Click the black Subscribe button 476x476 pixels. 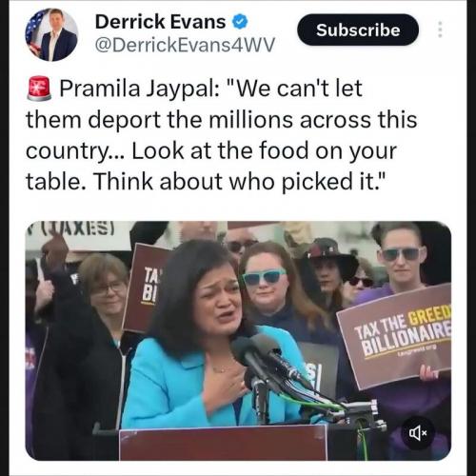[x=358, y=30]
